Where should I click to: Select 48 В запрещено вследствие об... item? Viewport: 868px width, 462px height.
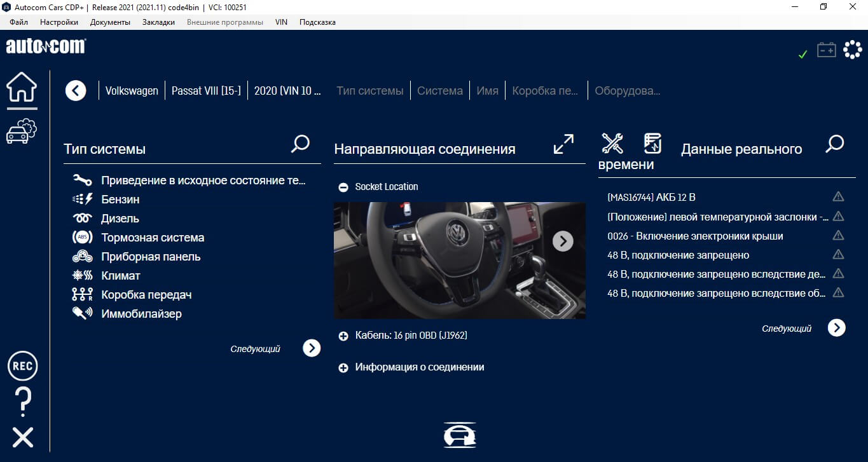click(x=717, y=293)
